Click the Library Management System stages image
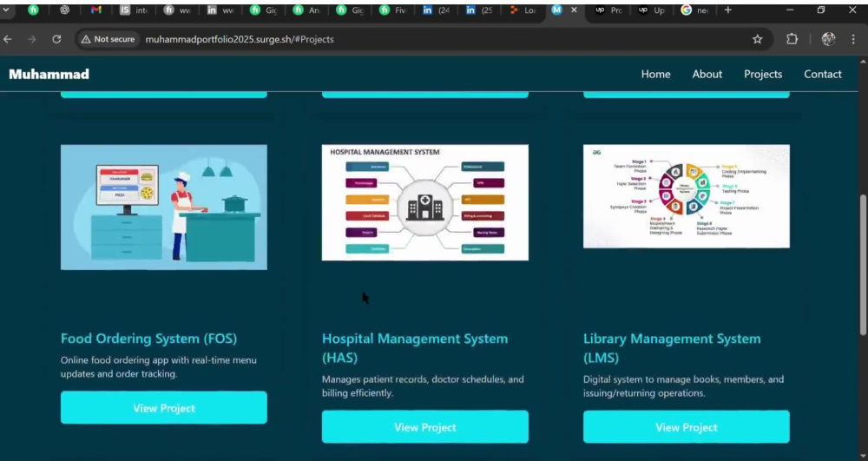The height and width of the screenshot is (461, 868). pos(687,196)
